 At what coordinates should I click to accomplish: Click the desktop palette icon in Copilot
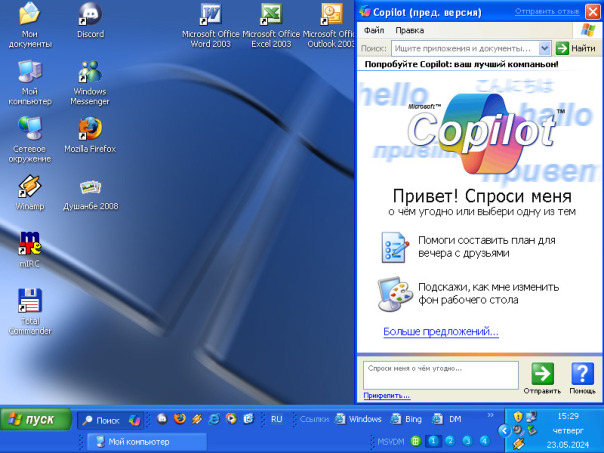click(x=394, y=294)
